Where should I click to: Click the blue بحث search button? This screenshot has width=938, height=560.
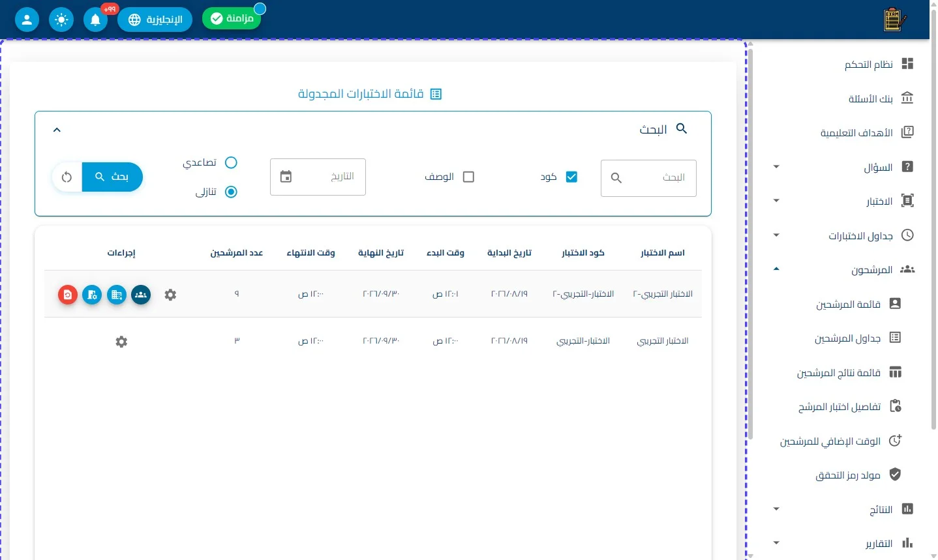pyautogui.click(x=112, y=177)
